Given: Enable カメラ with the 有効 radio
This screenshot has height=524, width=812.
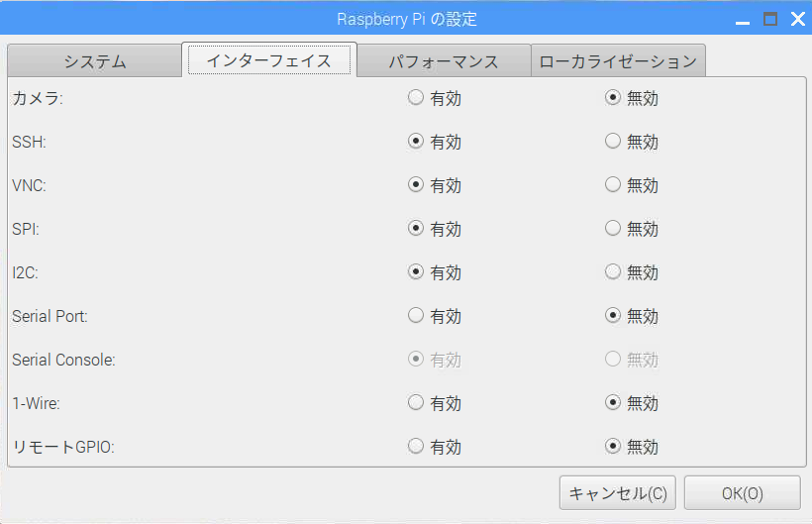Looking at the screenshot, I should tap(416, 97).
